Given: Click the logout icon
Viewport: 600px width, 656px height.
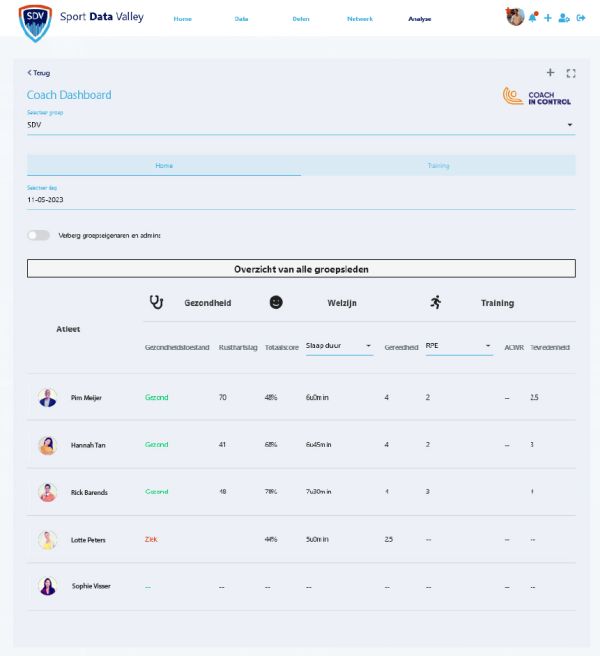Looking at the screenshot, I should [x=581, y=18].
